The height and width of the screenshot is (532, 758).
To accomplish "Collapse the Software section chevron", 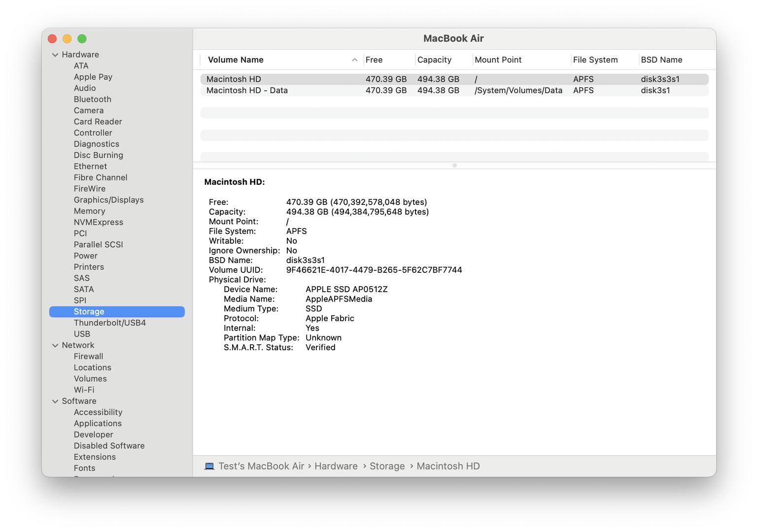I will click(55, 401).
